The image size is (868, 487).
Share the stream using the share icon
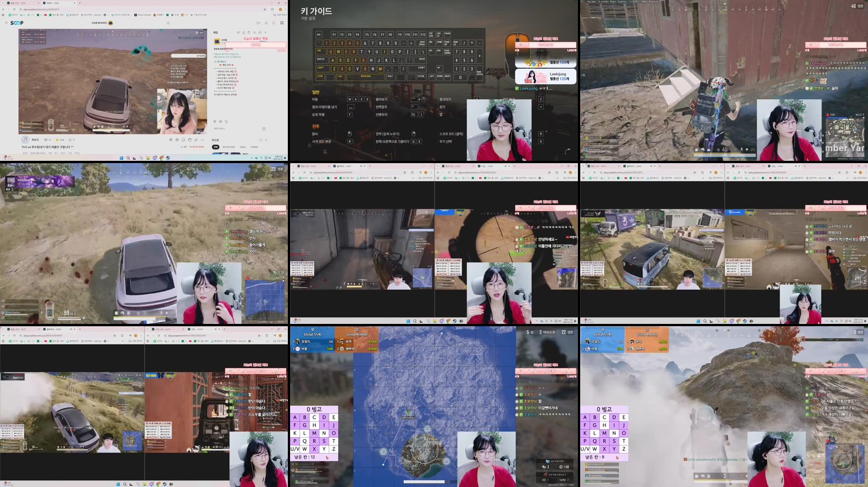pos(196,140)
